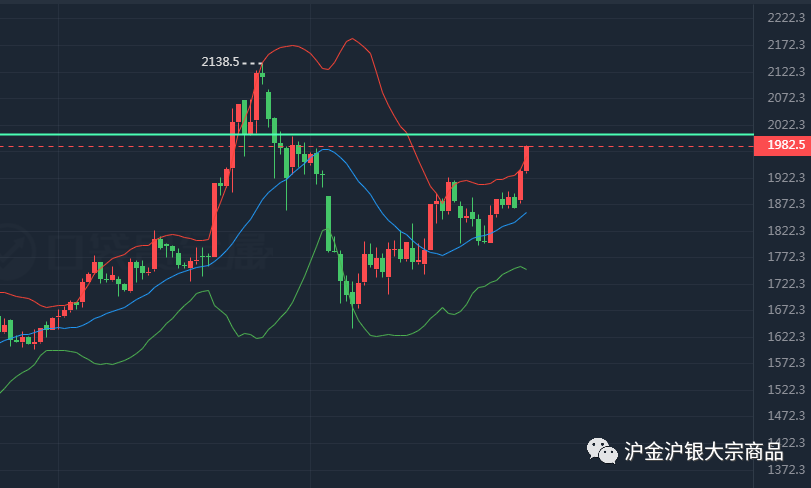Click the red 1982.5 current price tag

[x=783, y=145]
